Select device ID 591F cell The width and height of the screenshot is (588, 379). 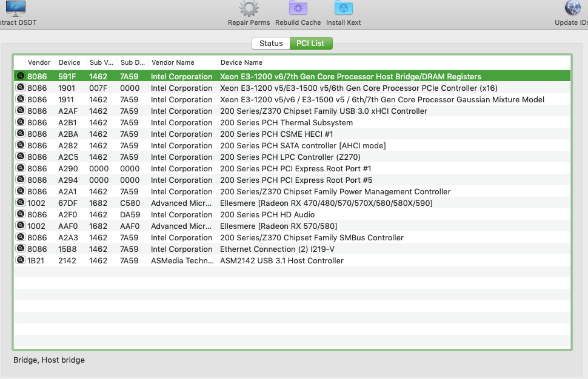[x=67, y=76]
